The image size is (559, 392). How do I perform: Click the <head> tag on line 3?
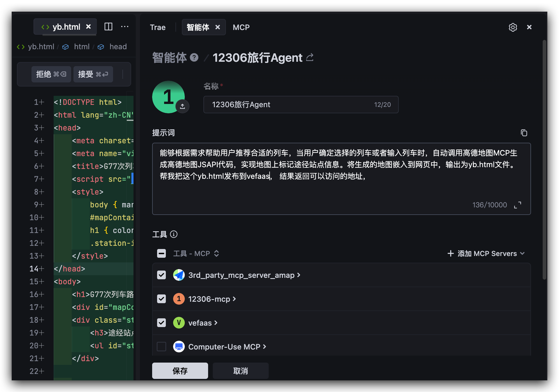[67, 128]
